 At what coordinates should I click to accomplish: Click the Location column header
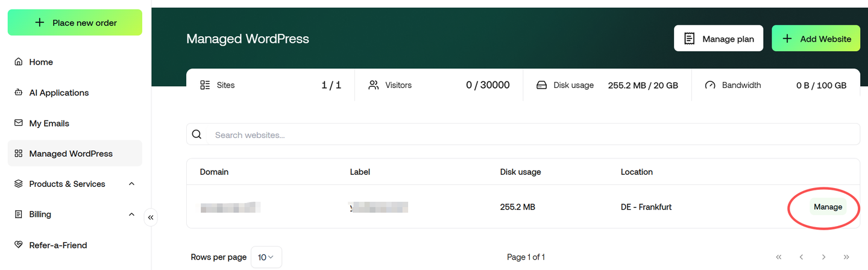pyautogui.click(x=637, y=172)
